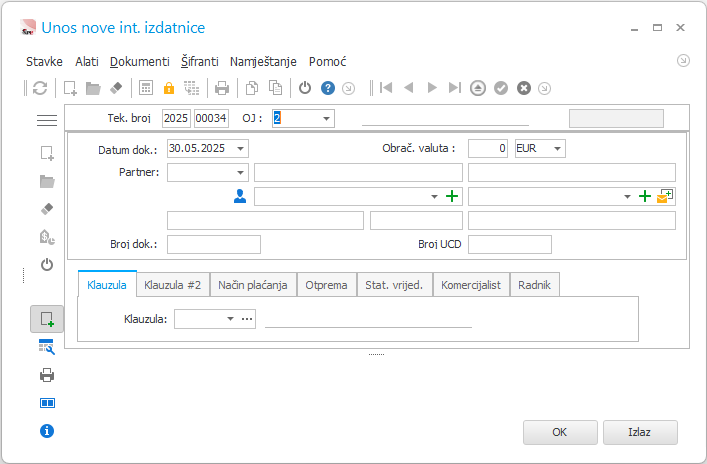Screen dimensions: 707x464
Task: Expand the Klauzula dropdown arrow
Action: [230, 319]
